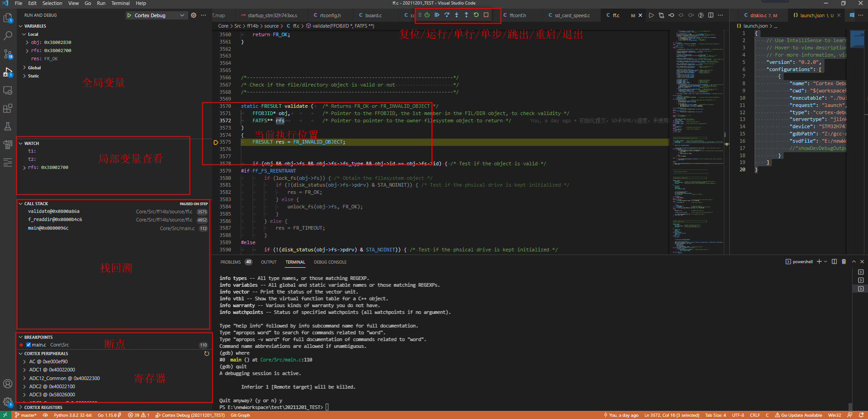Restart the debug session with the green restart icon

tap(476, 15)
